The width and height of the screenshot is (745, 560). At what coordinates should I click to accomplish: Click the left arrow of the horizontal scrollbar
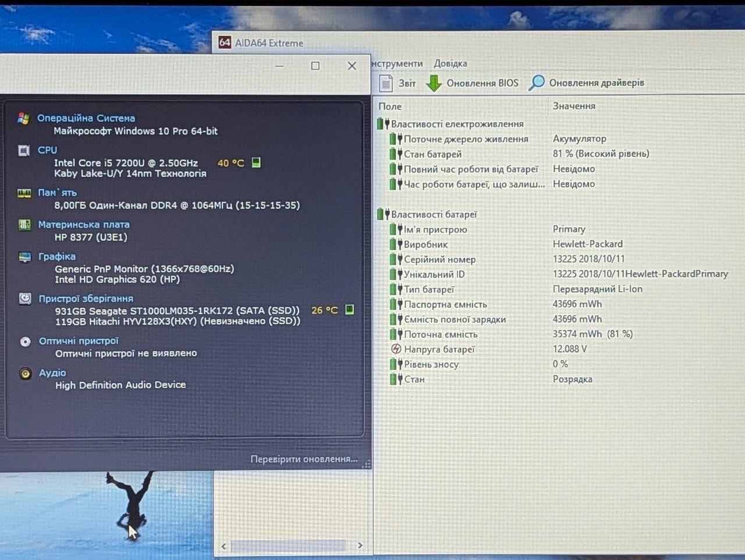(224, 546)
